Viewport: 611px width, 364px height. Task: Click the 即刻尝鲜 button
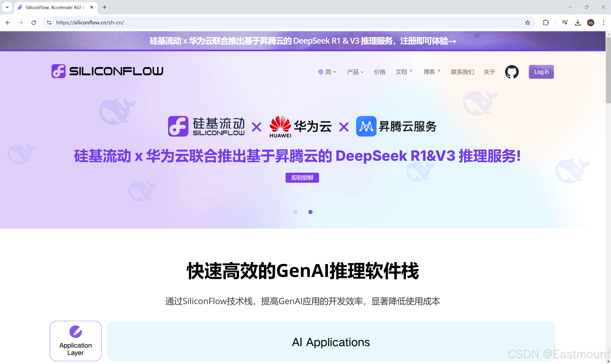click(x=302, y=177)
